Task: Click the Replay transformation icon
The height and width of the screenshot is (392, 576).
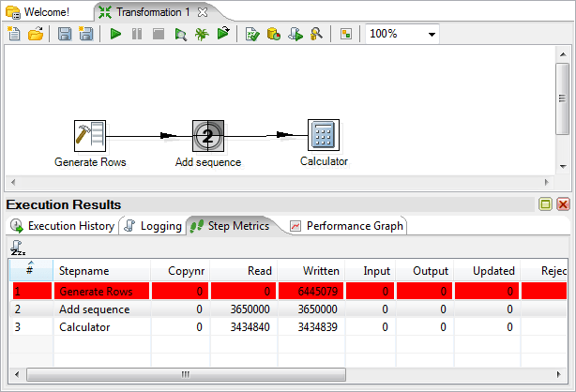Action: pos(223,34)
